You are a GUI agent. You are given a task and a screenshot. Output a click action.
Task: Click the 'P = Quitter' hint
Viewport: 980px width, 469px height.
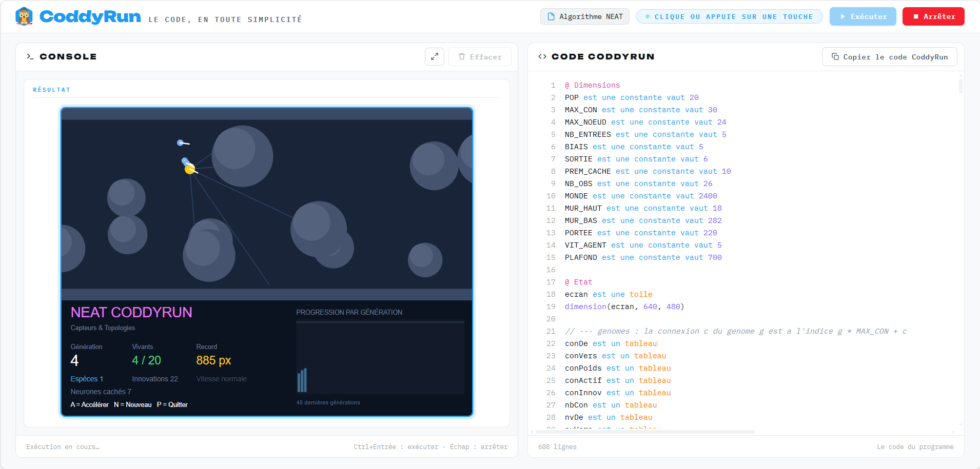pyautogui.click(x=172, y=404)
